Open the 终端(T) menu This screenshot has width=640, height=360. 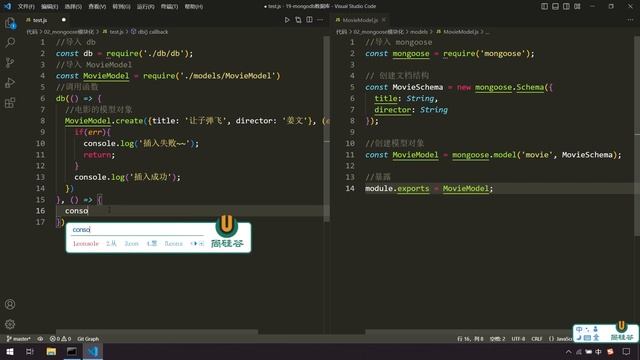(169, 7)
